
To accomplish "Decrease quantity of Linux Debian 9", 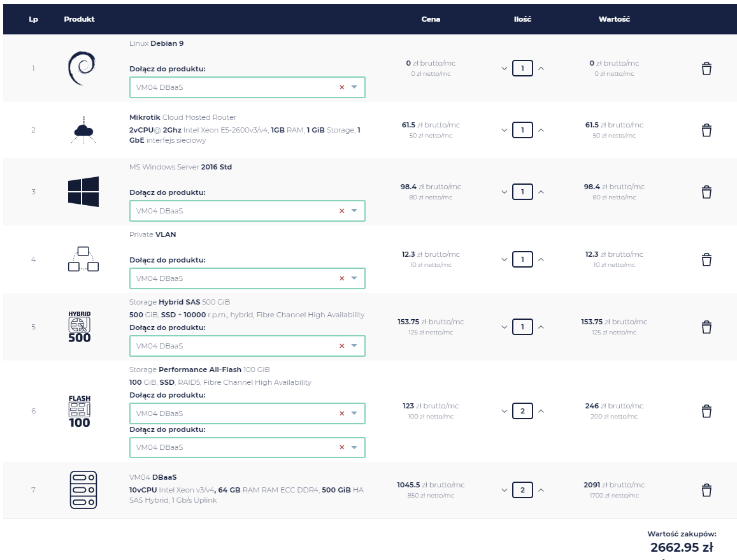I will [504, 68].
